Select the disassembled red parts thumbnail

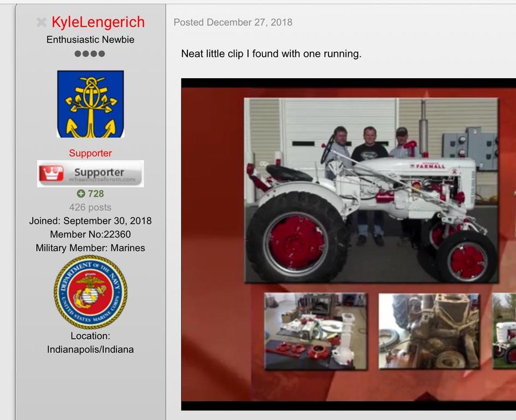pos(315,331)
